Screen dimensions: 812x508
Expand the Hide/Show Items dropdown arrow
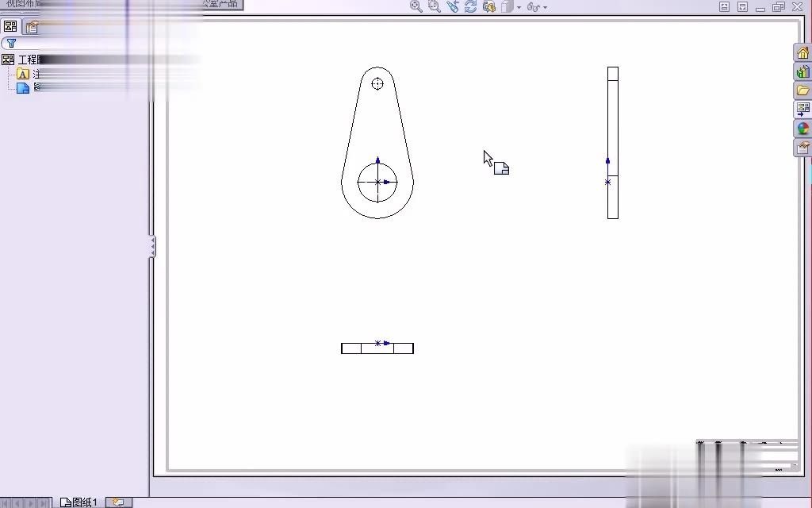click(x=545, y=6)
